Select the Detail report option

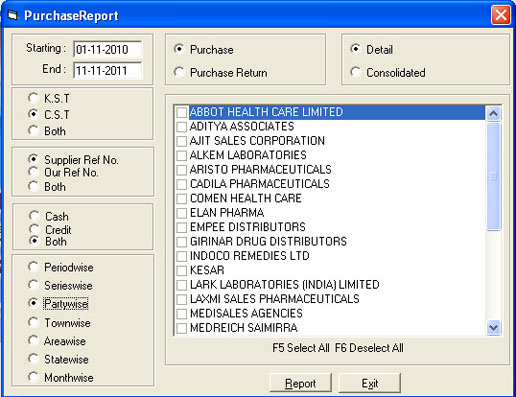(x=355, y=49)
